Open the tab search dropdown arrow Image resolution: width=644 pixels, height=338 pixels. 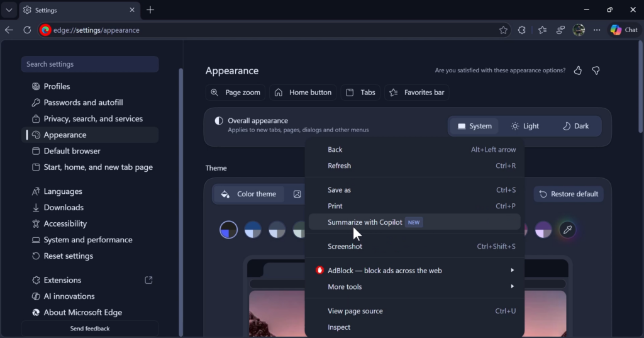[x=9, y=10]
